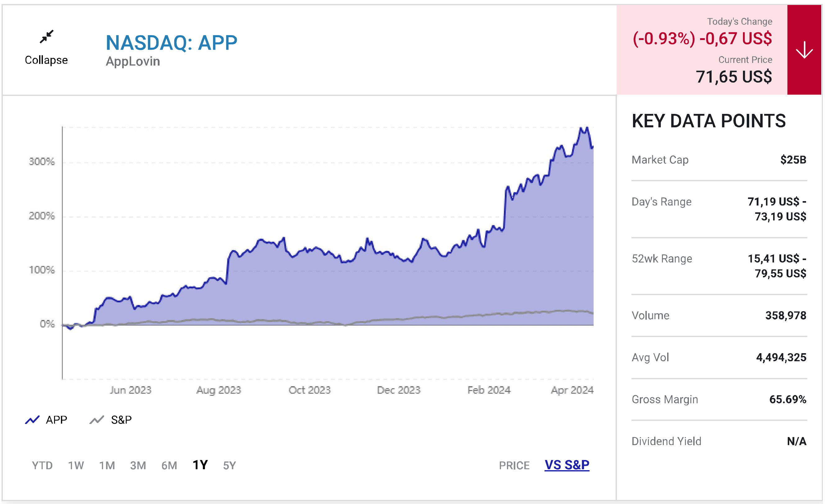The image size is (825, 504).
Task: Open the NASDAQ: APP ticker link
Action: click(171, 43)
